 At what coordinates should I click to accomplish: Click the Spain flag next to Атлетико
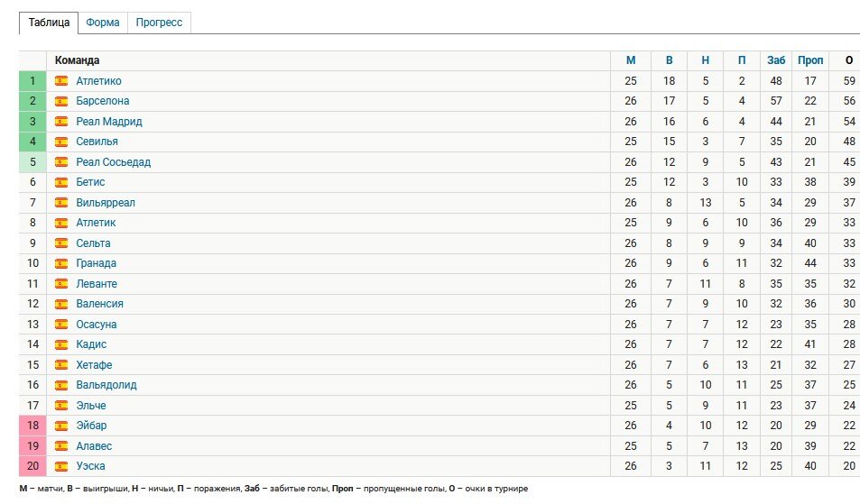coord(61,80)
